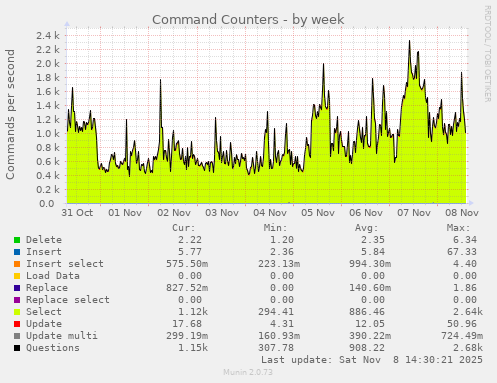This screenshot has height=383, width=497.
Task: Click the Update multi max '724.49m'
Action: coord(462,336)
